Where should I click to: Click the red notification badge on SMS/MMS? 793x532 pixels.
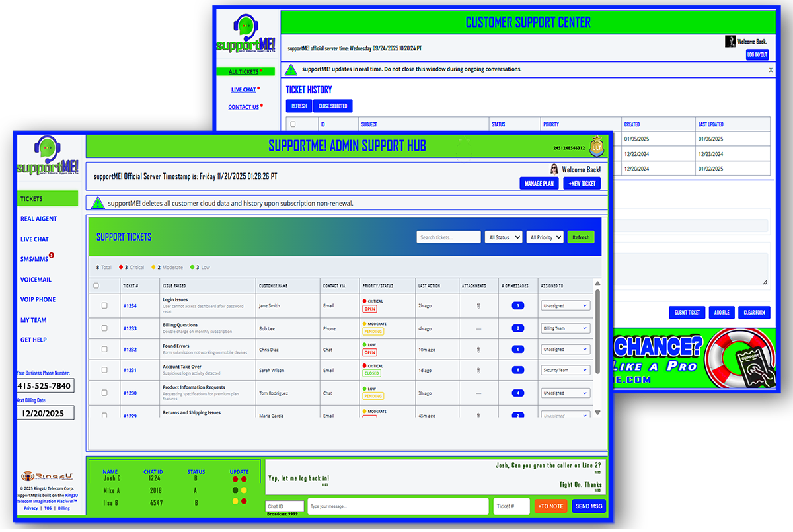point(52,255)
